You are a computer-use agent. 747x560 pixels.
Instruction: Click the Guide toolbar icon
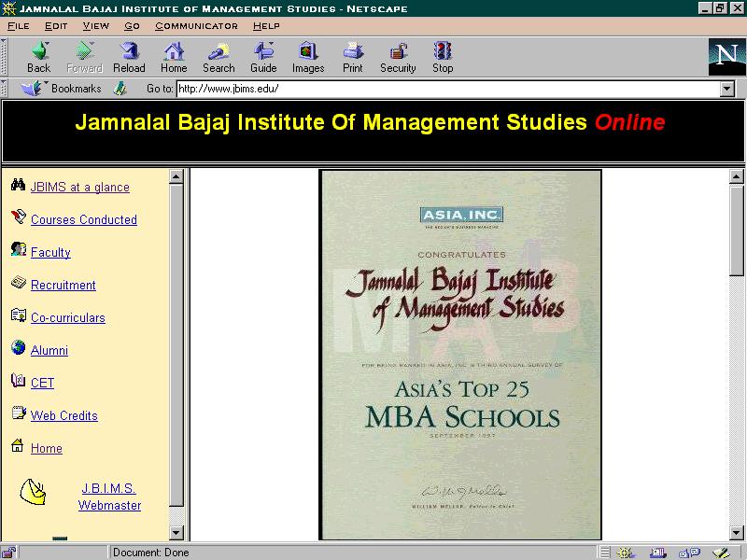pos(263,56)
